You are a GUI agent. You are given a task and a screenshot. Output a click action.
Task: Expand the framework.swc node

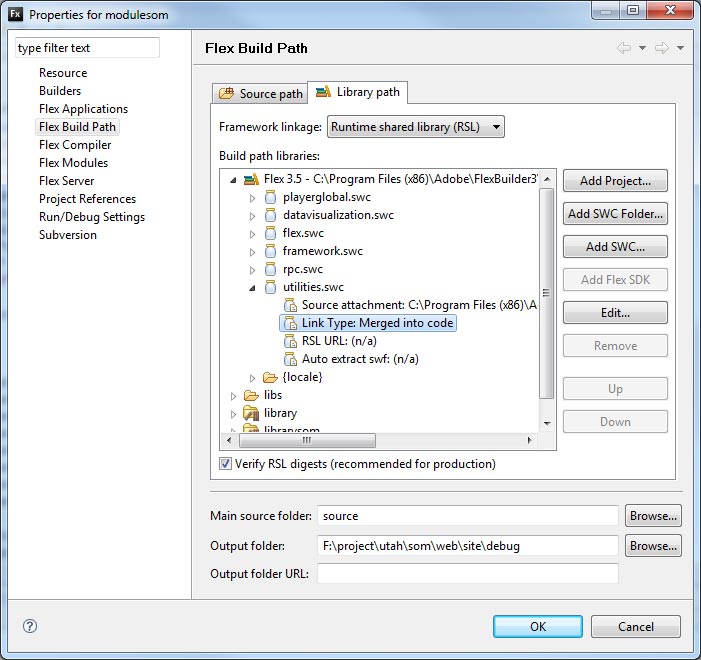(x=252, y=252)
